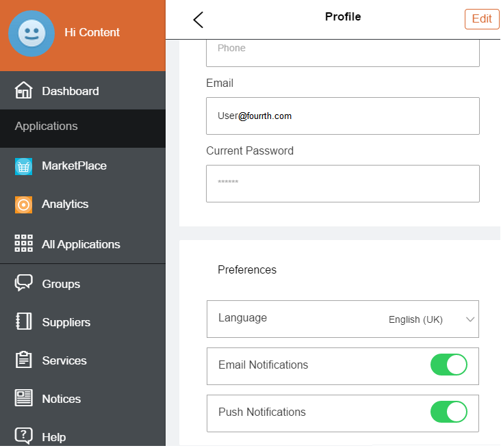501x448 pixels.
Task: Select the Applications menu header
Action: [47, 127]
